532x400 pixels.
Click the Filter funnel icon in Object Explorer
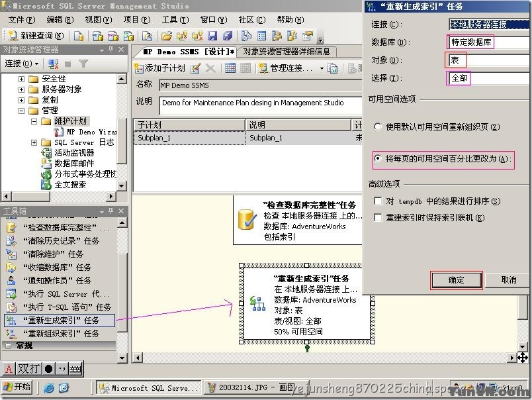pos(83,64)
